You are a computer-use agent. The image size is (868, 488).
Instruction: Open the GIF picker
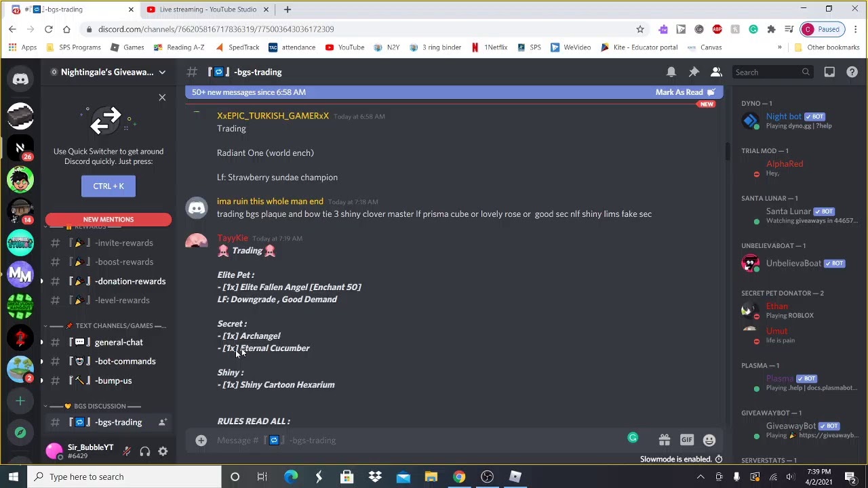tap(687, 440)
